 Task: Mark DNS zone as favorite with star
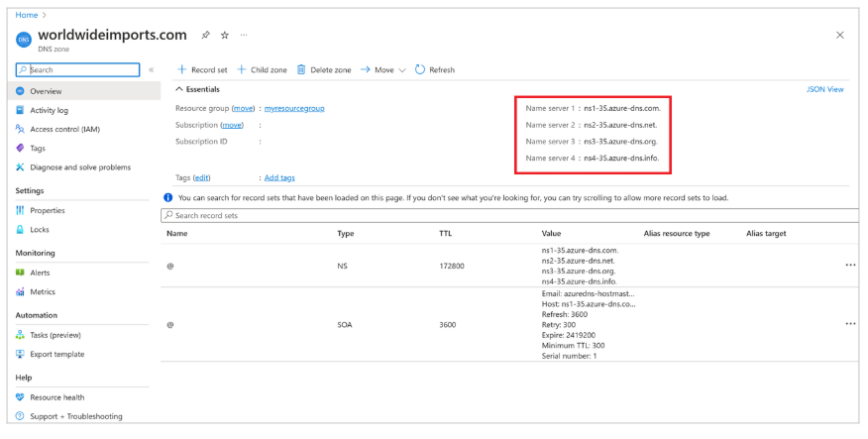click(225, 35)
